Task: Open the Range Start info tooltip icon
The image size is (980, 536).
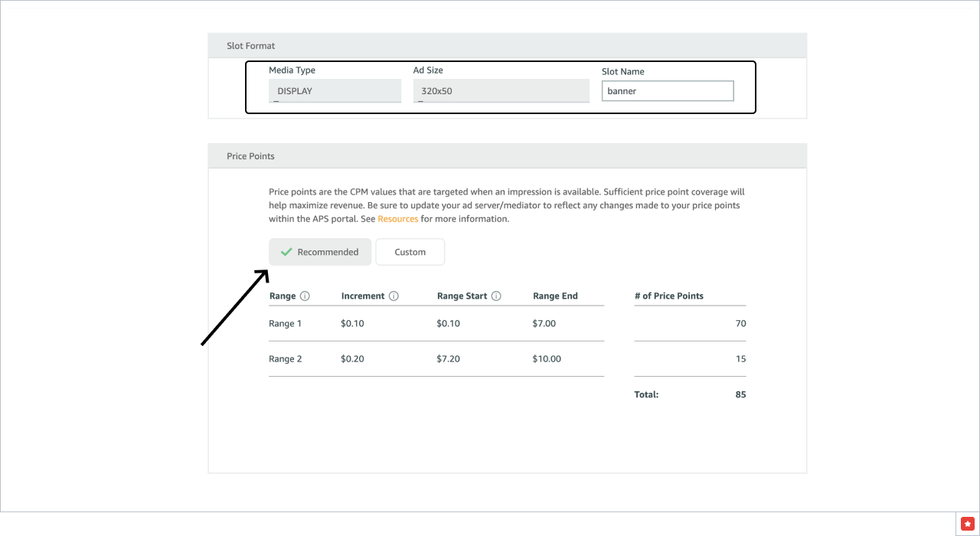Action: tap(496, 296)
